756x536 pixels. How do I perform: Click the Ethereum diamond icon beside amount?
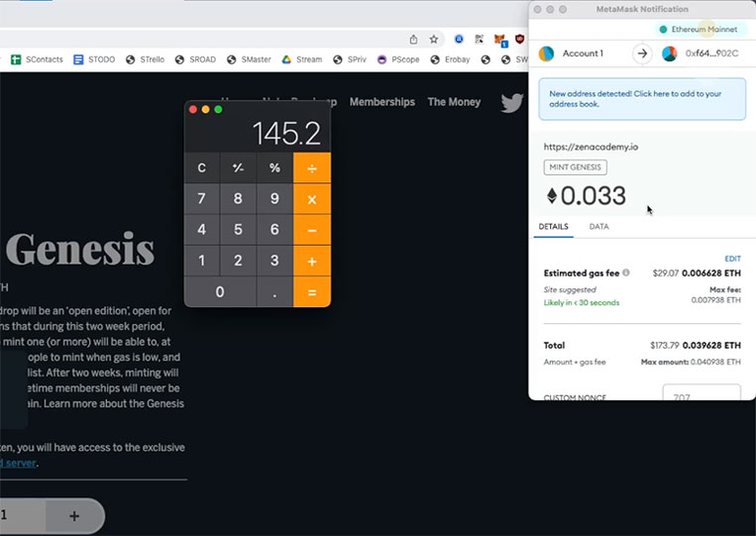552,196
